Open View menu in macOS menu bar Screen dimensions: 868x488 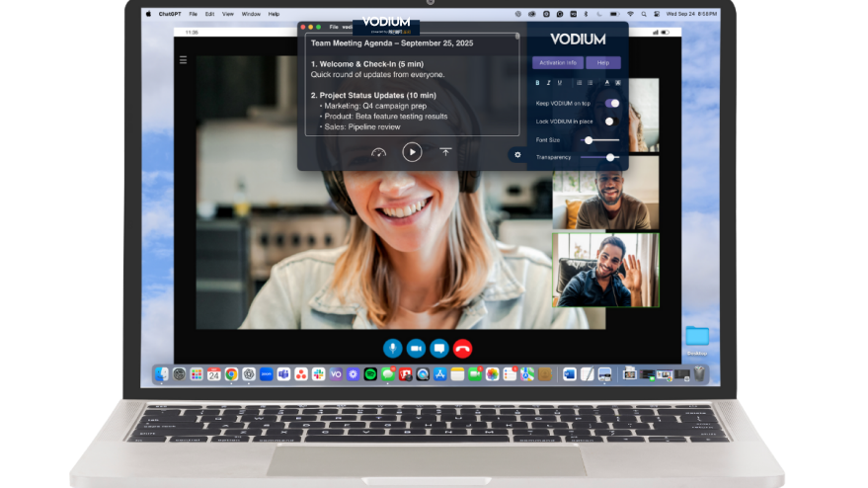click(227, 14)
